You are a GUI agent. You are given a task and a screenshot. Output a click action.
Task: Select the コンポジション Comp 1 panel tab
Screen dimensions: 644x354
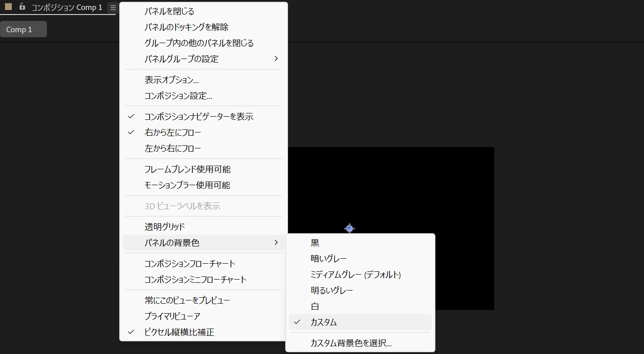click(x=67, y=8)
